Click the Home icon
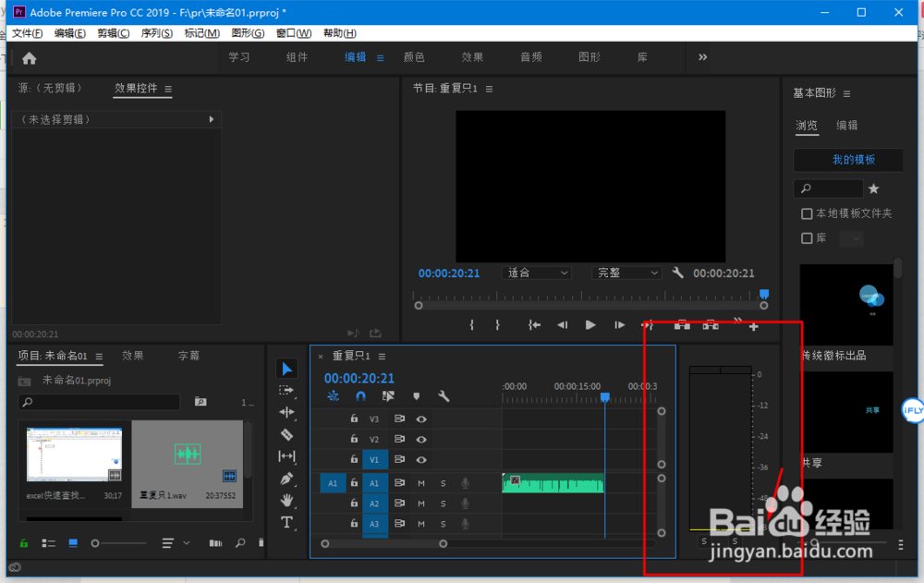This screenshot has width=924, height=583. click(x=29, y=58)
